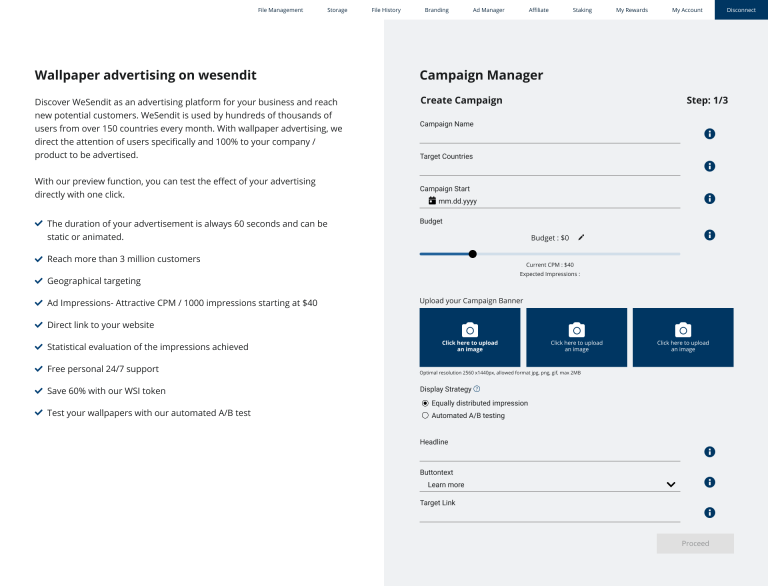Open My Rewards in top navigation
Screen dimensions: 768x586
[632, 10]
